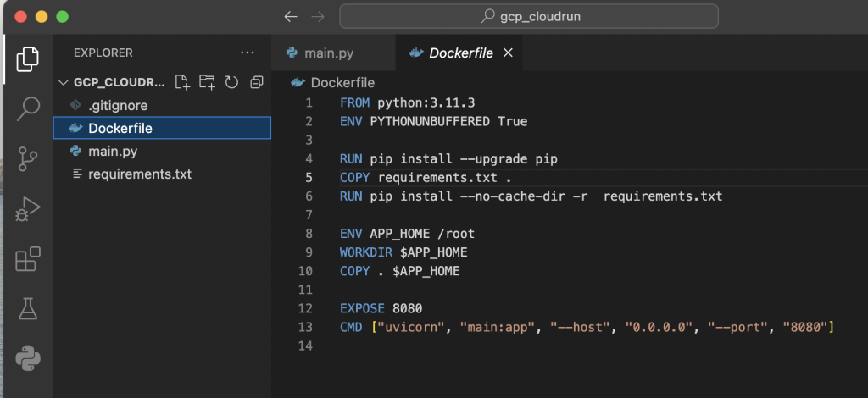Collapse the GCP_CLOUDRUN project folder

point(64,82)
